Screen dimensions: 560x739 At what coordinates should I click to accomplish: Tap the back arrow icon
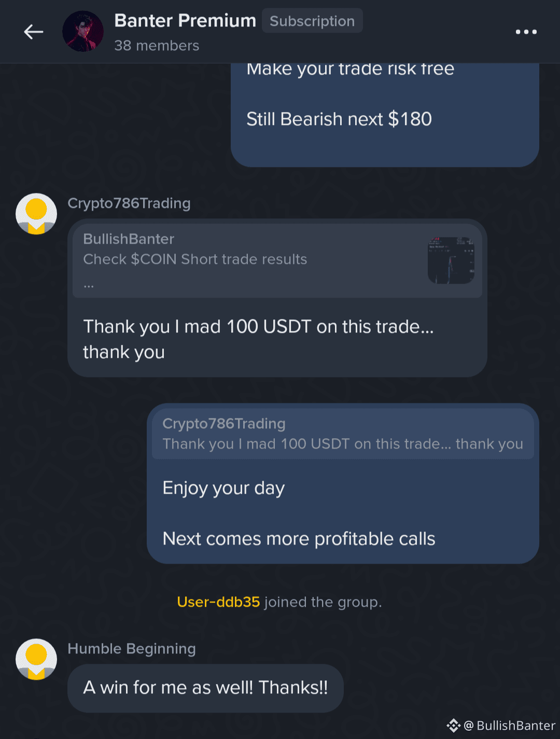[34, 32]
